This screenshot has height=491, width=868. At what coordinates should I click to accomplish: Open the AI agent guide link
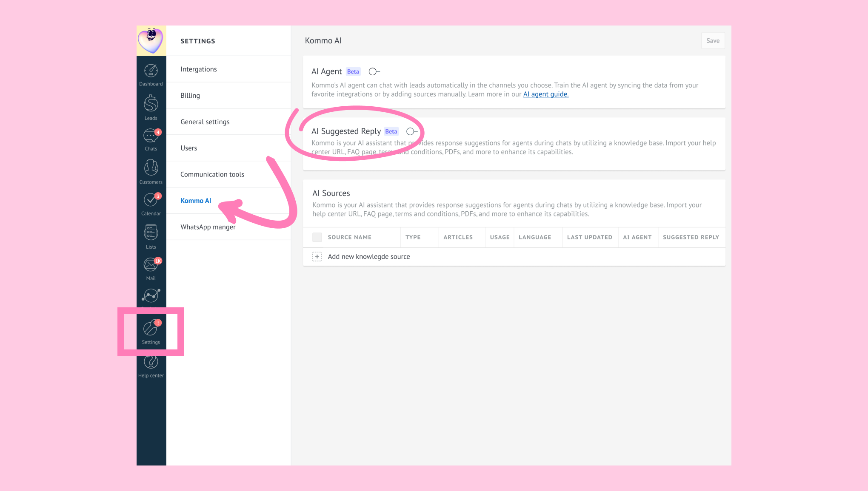(x=546, y=94)
